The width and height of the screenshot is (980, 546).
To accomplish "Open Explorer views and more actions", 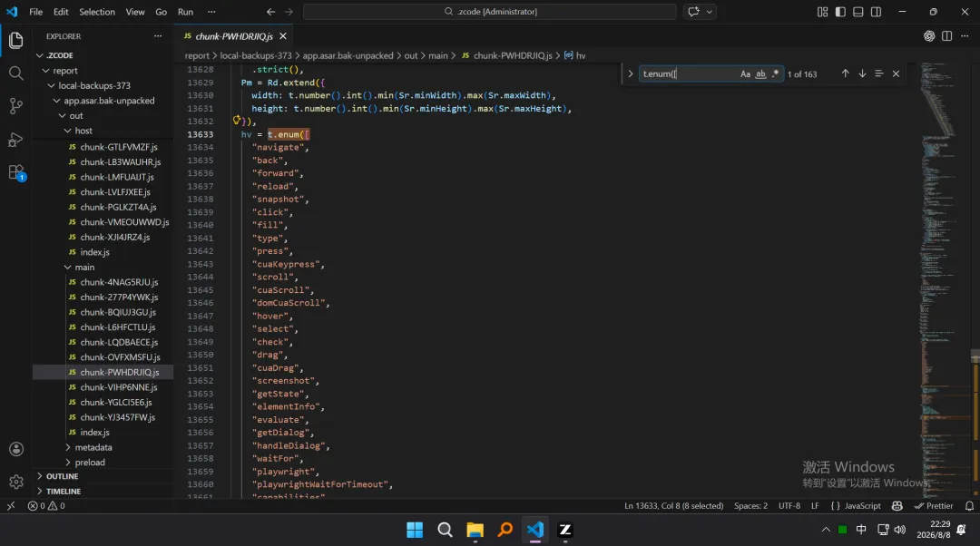I will coord(158,36).
